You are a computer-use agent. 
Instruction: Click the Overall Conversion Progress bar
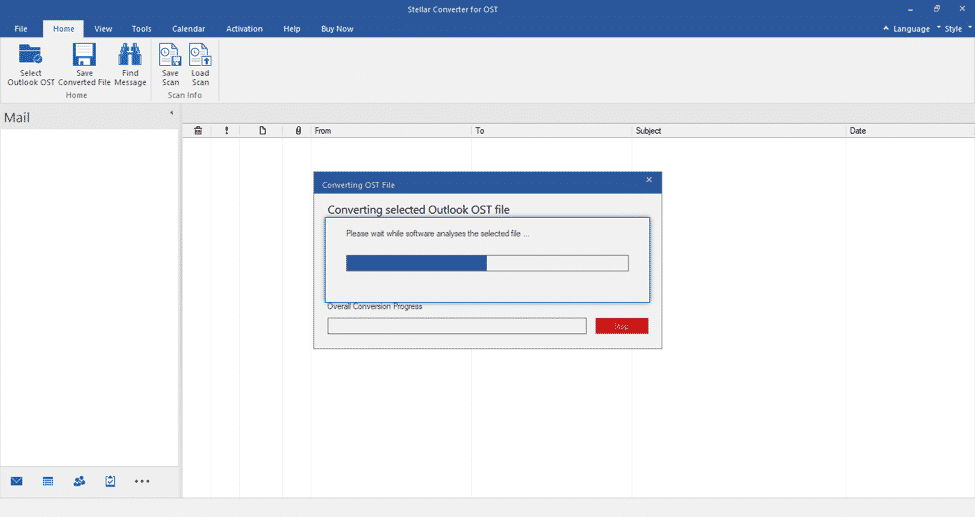457,326
